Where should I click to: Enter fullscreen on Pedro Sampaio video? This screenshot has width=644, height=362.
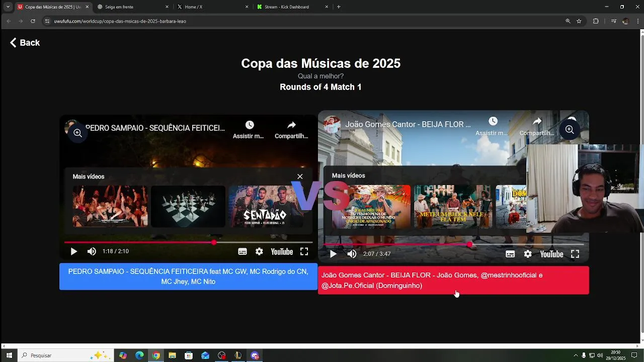click(304, 251)
